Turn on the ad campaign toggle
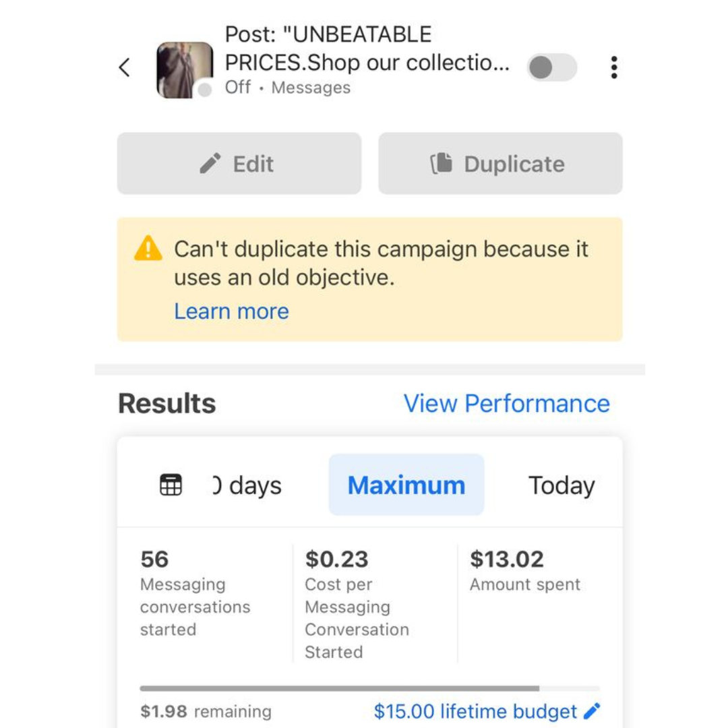 [551, 67]
